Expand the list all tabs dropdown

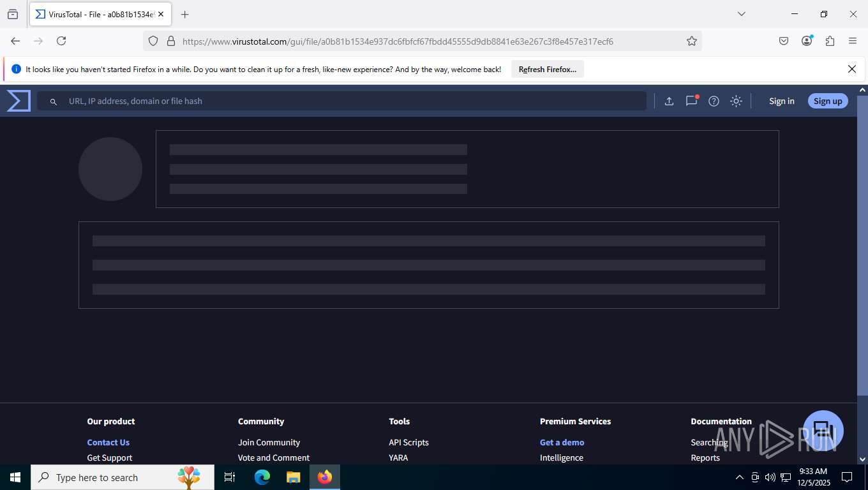(742, 14)
